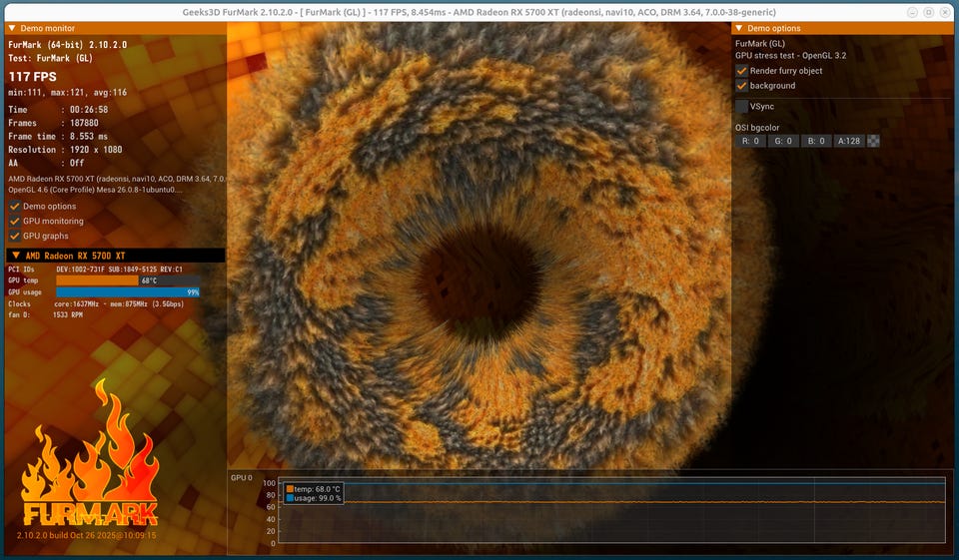Disable Render furry object checkbox

click(741, 71)
